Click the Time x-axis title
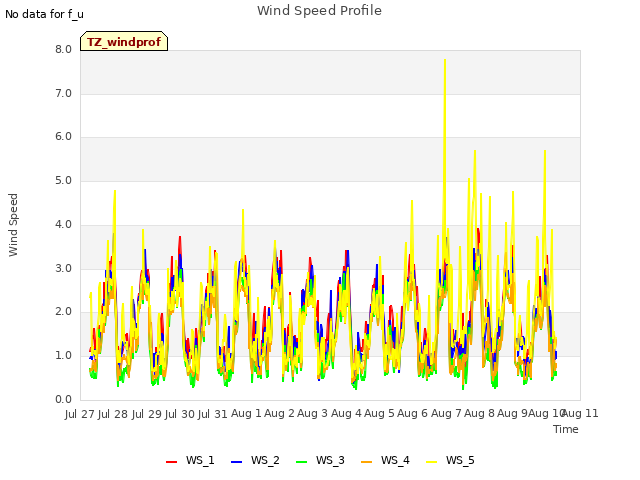The height and width of the screenshot is (480, 640). 566,429
